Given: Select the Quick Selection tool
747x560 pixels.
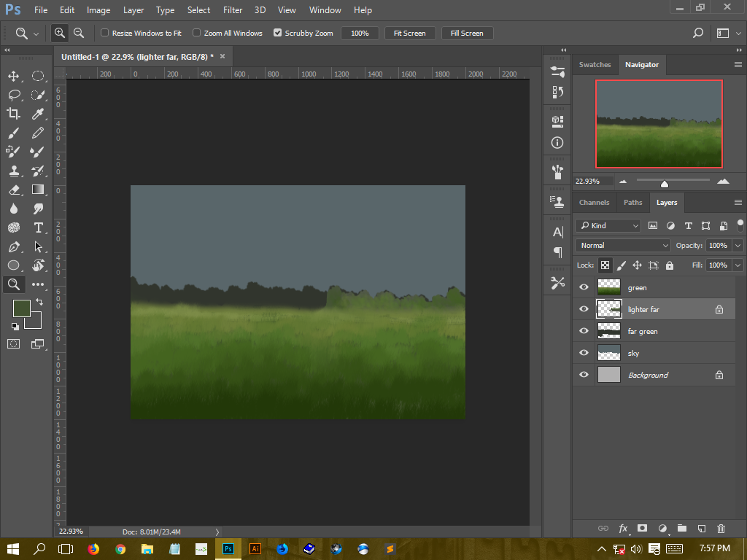Looking at the screenshot, I should point(38,95).
